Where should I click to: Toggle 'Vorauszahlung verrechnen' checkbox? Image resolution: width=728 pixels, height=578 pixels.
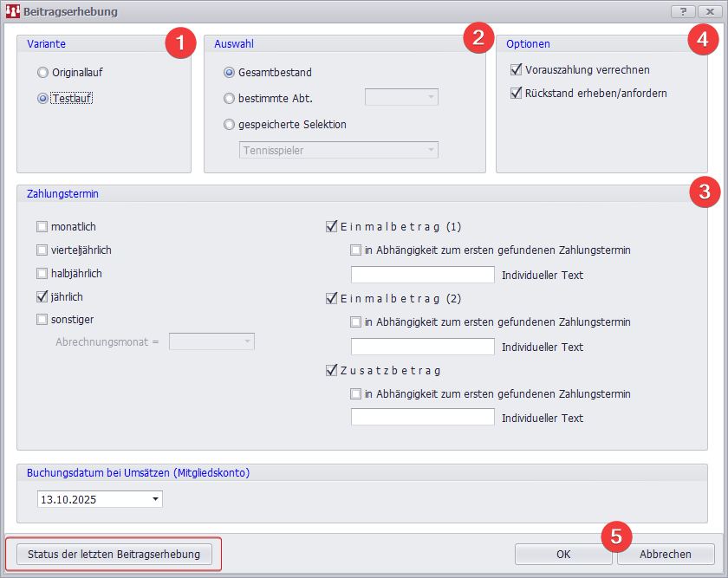pos(517,69)
